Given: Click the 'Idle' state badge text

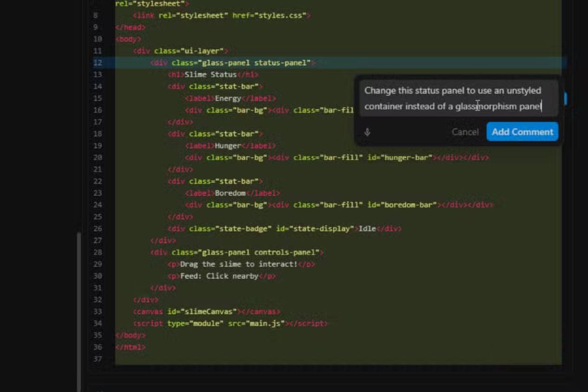Looking at the screenshot, I should 367,229.
